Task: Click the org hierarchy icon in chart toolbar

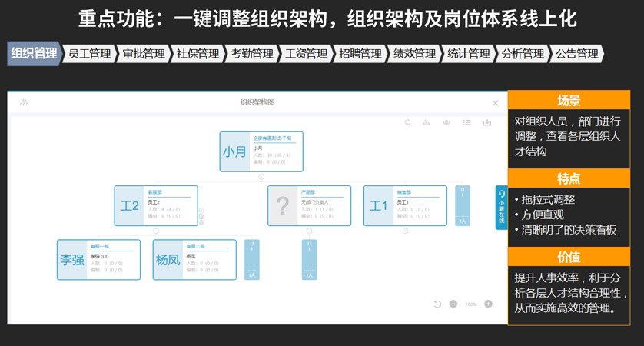Action: point(427,122)
